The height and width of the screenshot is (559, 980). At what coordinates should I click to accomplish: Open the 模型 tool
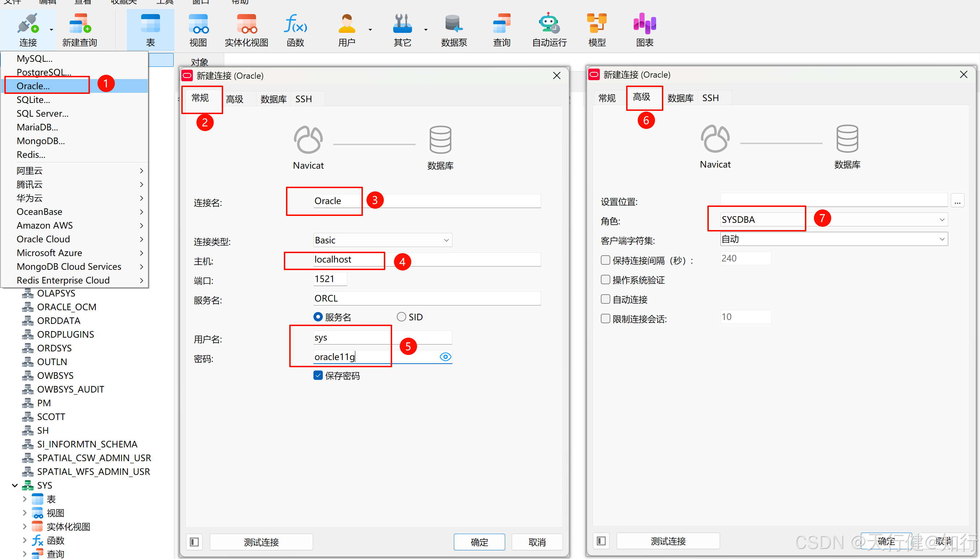click(597, 29)
